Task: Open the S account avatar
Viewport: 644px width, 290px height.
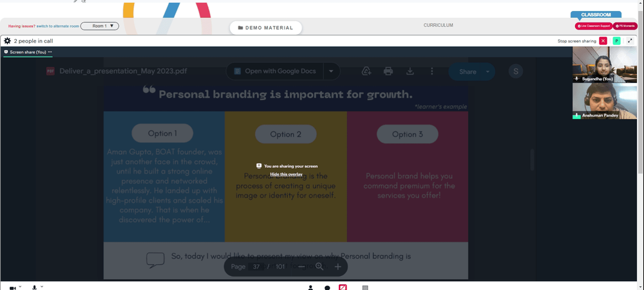Action: pos(516,72)
